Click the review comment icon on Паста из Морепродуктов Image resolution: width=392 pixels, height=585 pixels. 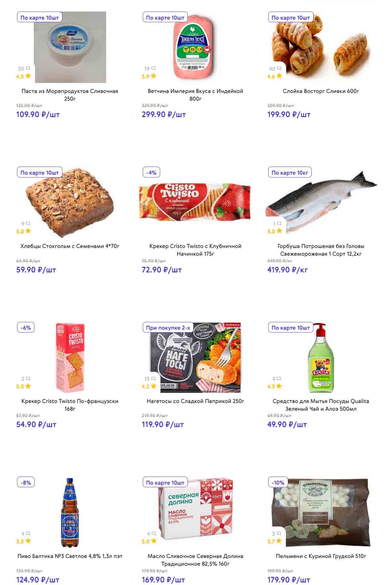(x=28, y=69)
